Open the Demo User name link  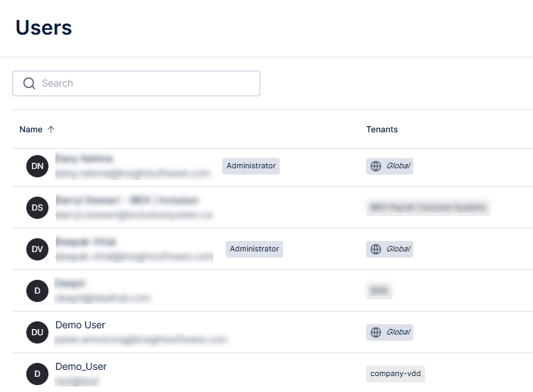coord(80,326)
